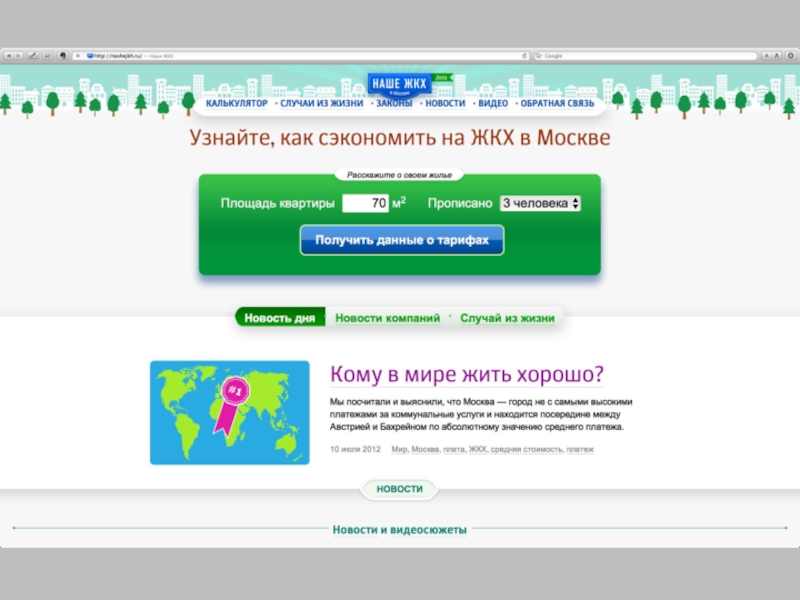Select the Новость дня tab
This screenshot has height=600, width=800.
pyautogui.click(x=280, y=318)
